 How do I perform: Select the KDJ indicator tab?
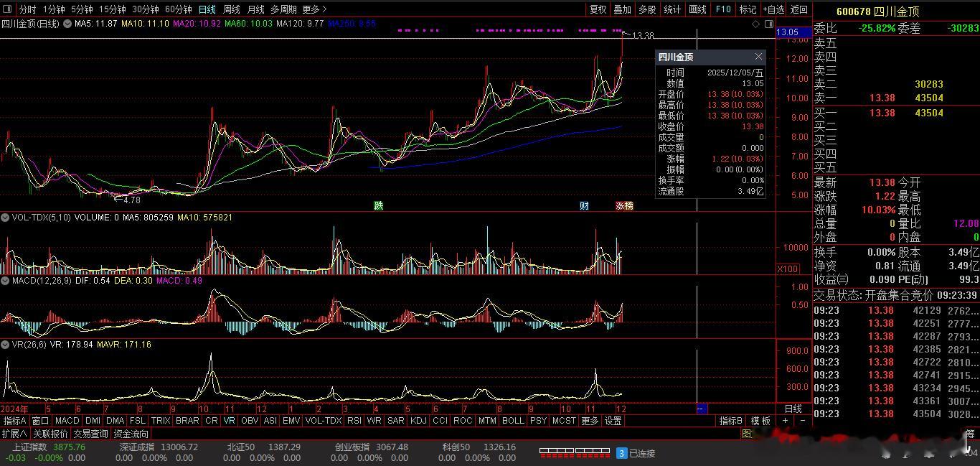pyautogui.click(x=418, y=421)
